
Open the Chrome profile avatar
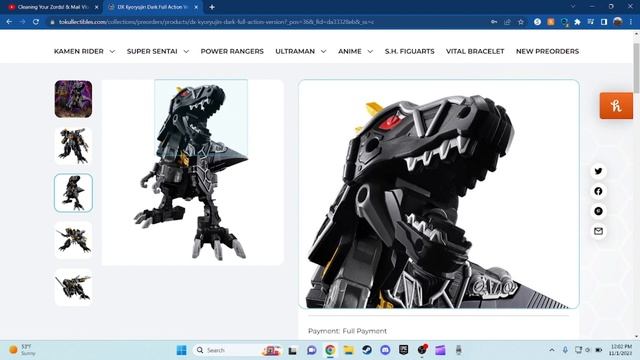pos(618,22)
